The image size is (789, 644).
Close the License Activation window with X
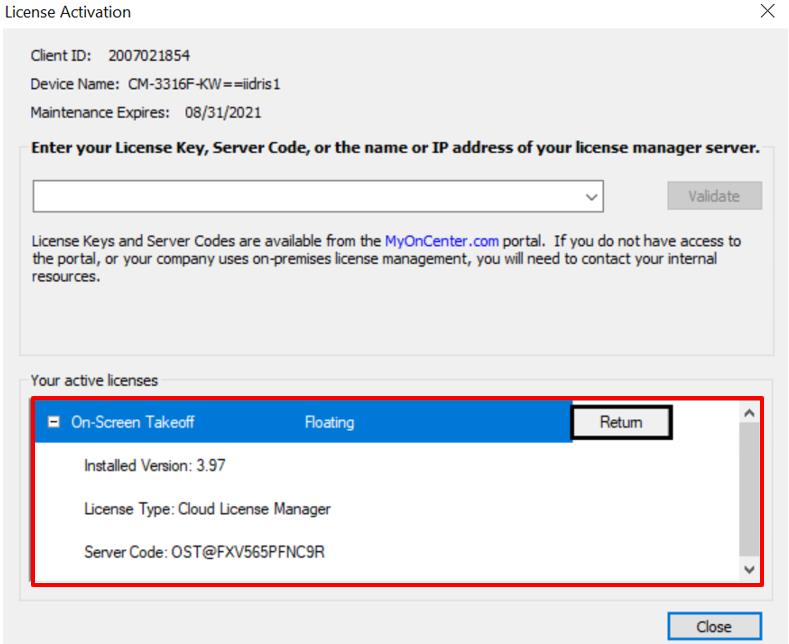[767, 12]
